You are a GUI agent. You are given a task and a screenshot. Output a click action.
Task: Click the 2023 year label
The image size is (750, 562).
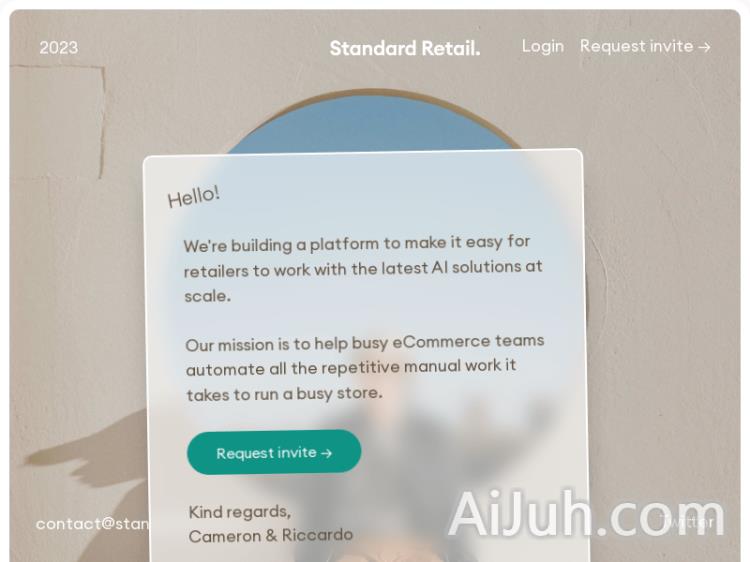coord(58,48)
